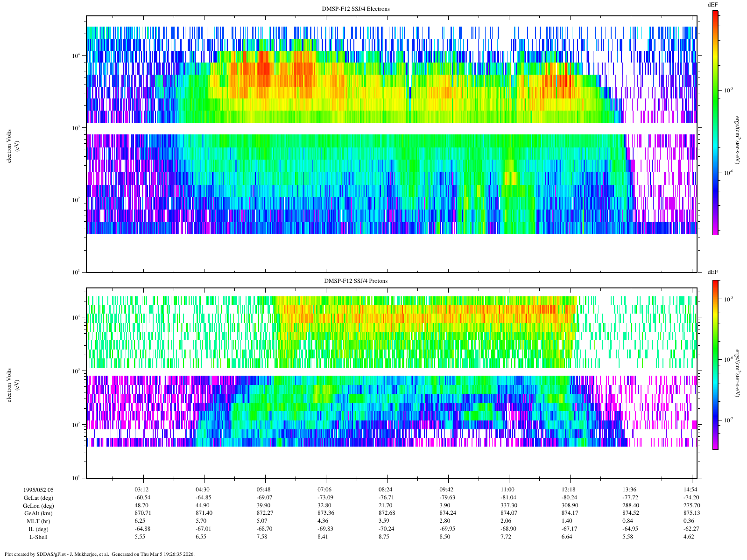Click the GeAlt (km) row label
Viewport: 747px width, 560px height.
[38, 513]
